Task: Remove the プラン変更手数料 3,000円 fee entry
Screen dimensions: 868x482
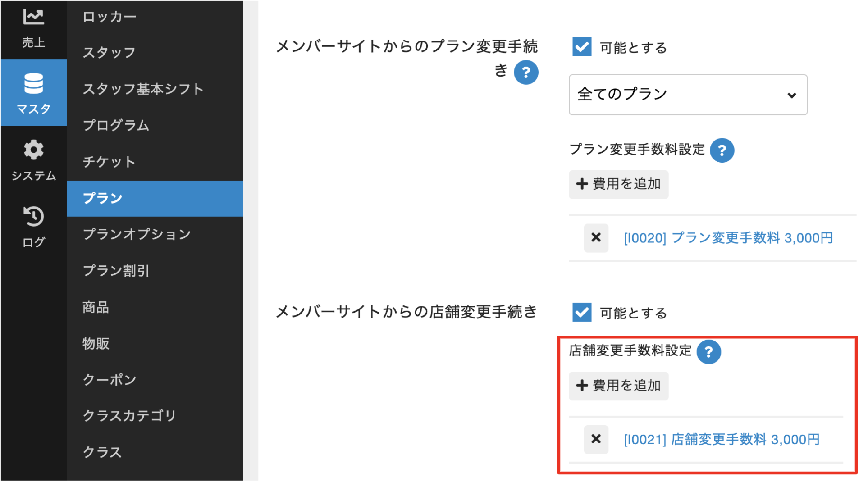Action: (x=596, y=237)
